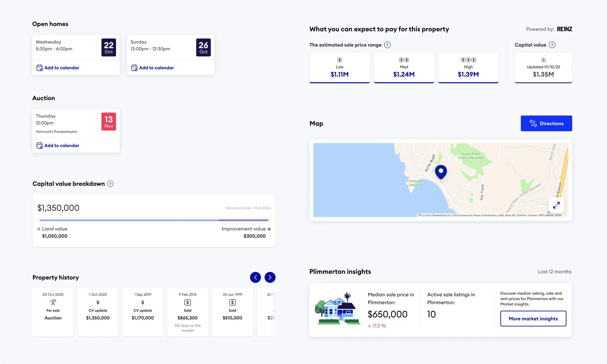Open Capital value breakdown help tooltip
Viewport: 607px width, 364px height.
point(110,184)
